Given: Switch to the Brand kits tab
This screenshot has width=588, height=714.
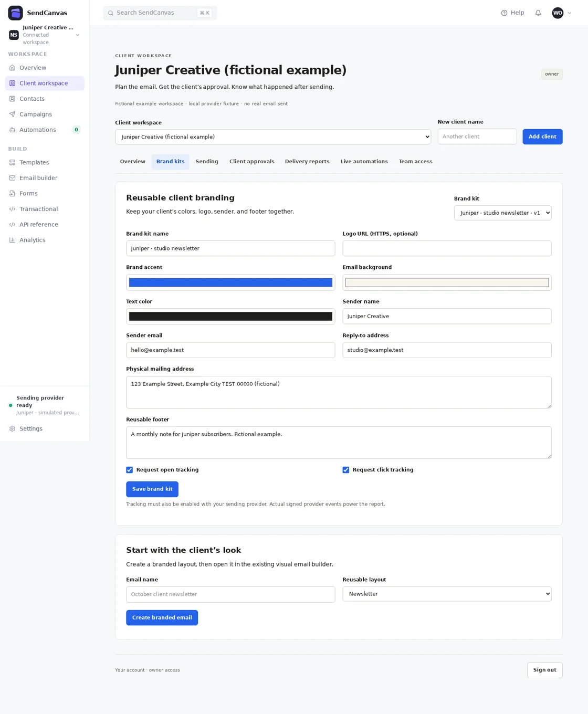Looking at the screenshot, I should [x=171, y=162].
